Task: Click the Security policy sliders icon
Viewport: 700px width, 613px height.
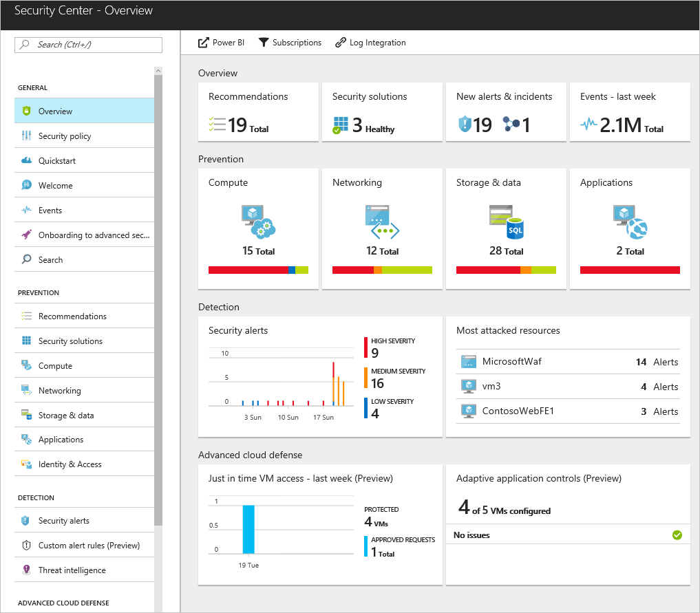Action: pos(26,136)
